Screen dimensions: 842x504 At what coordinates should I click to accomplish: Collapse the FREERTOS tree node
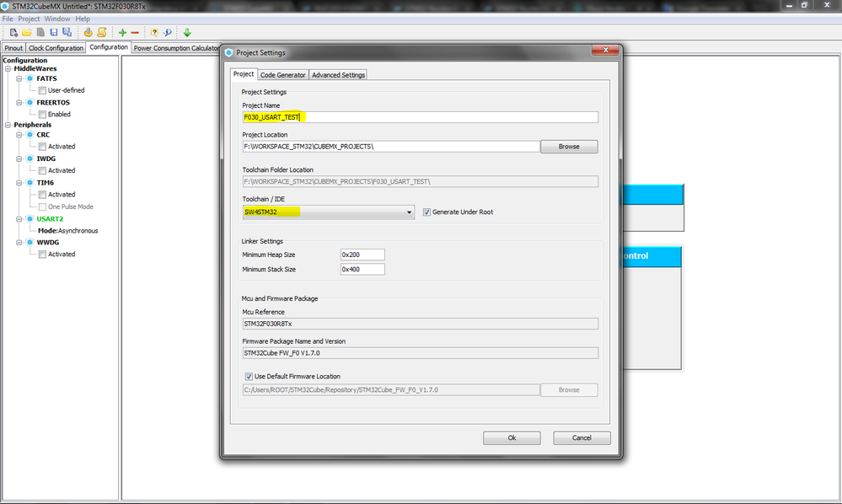[19, 103]
